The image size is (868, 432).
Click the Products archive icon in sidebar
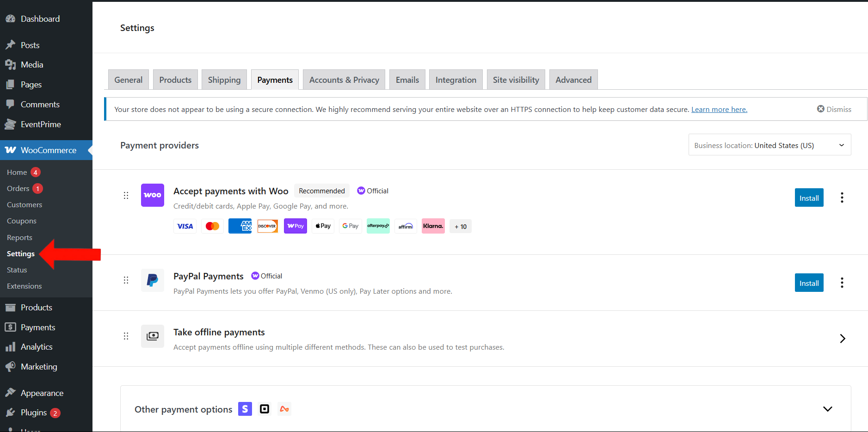pyautogui.click(x=10, y=308)
